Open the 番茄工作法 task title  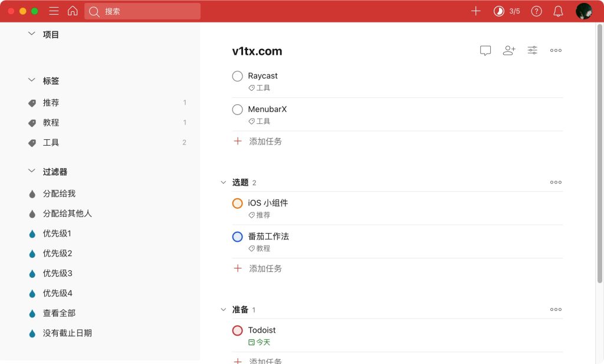(x=268, y=237)
